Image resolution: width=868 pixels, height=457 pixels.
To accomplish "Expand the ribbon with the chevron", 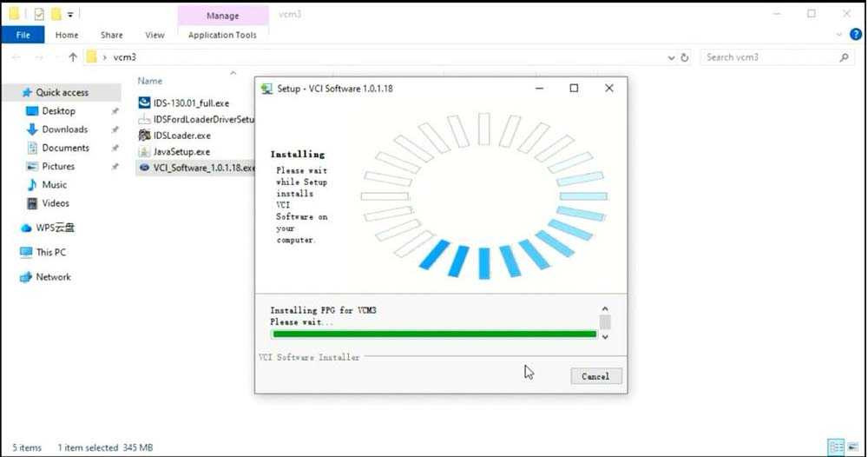I will tap(839, 35).
